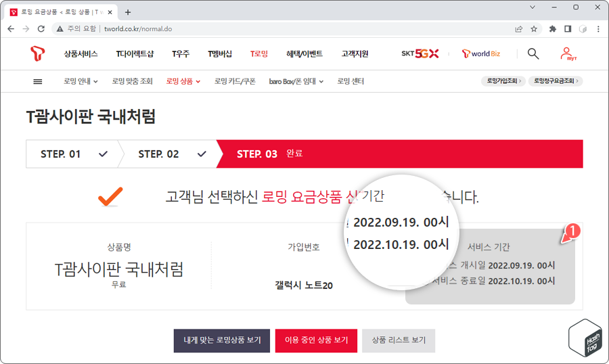Open a new browser tab with plus
Image resolution: width=609 pixels, height=364 pixels.
128,12
